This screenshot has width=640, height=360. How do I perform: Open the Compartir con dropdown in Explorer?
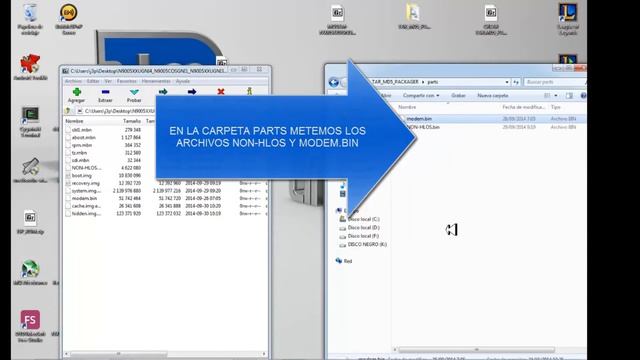(x=421, y=96)
